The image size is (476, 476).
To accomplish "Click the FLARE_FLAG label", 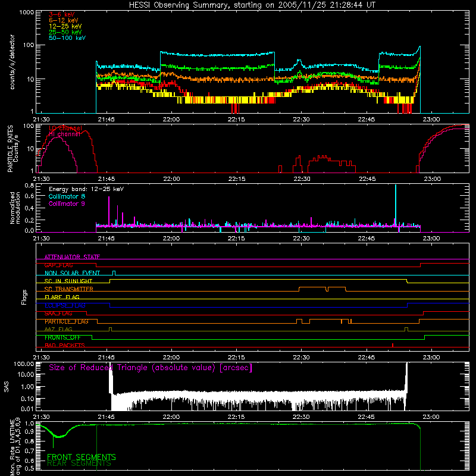I will point(62,297).
